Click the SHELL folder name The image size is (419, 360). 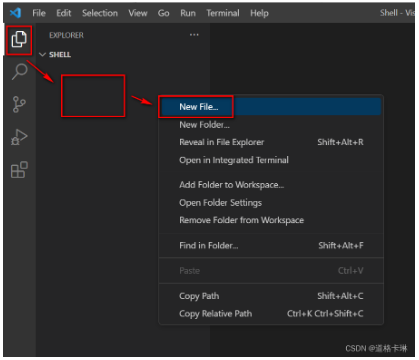60,55
